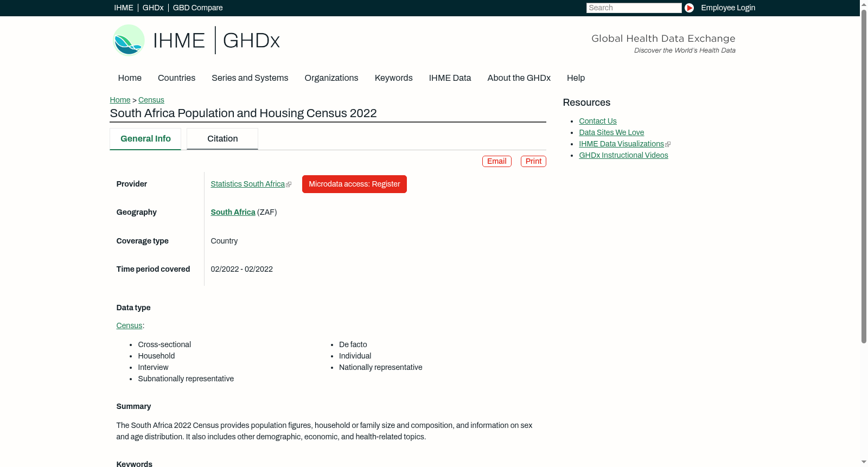Click the Individual list item
Screen dimensions: 868x467
355,356
